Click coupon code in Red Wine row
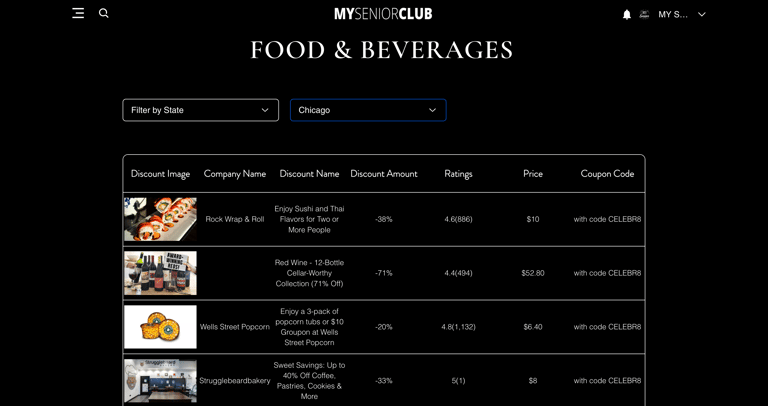The image size is (768, 406). [607, 273]
